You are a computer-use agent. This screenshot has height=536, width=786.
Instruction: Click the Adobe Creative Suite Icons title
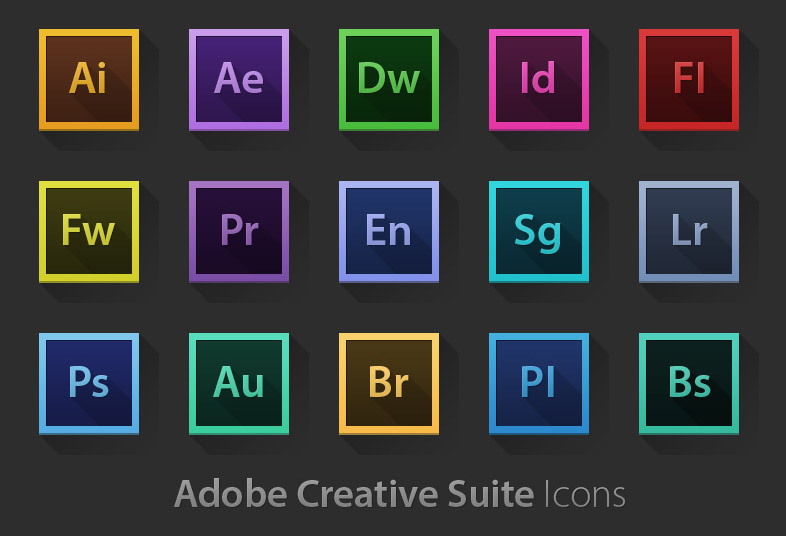(x=400, y=494)
